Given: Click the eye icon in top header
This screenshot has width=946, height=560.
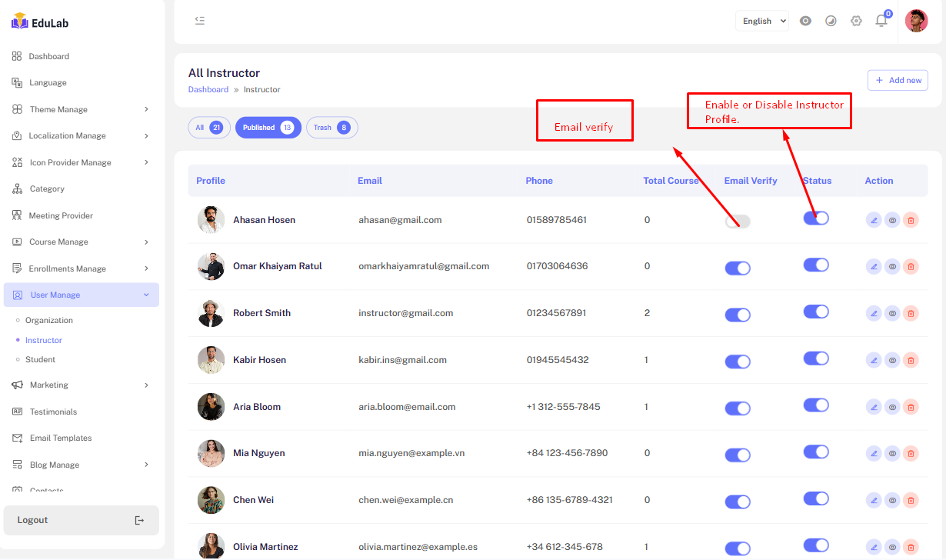Looking at the screenshot, I should pos(805,21).
